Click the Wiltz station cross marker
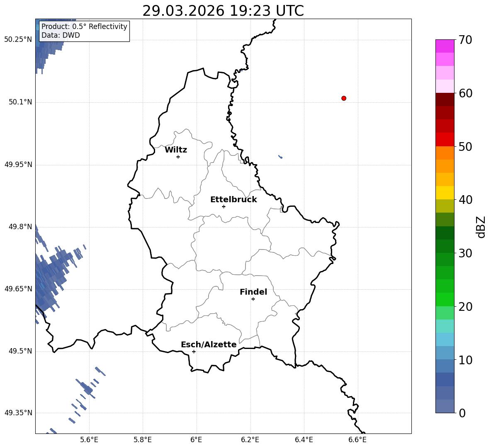Screen dimensions: 491x448 tap(178, 157)
